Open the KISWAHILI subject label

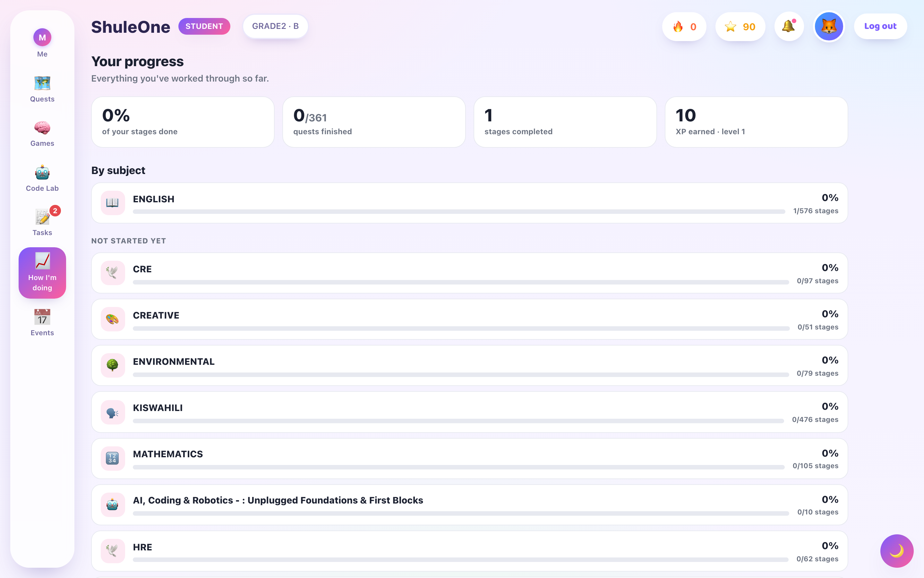158,408
